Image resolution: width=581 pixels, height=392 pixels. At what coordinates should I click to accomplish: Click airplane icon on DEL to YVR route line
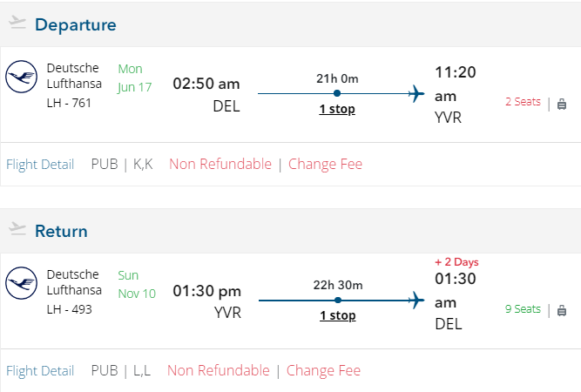(415, 93)
